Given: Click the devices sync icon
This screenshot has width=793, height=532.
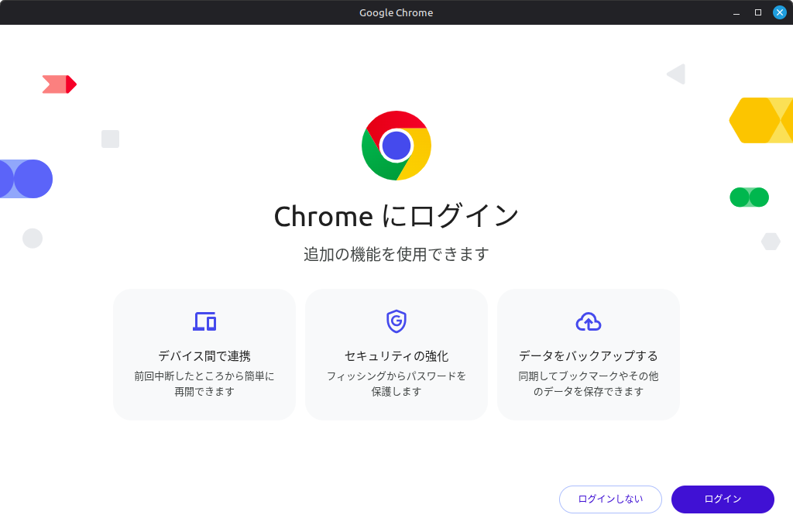Looking at the screenshot, I should 204,321.
